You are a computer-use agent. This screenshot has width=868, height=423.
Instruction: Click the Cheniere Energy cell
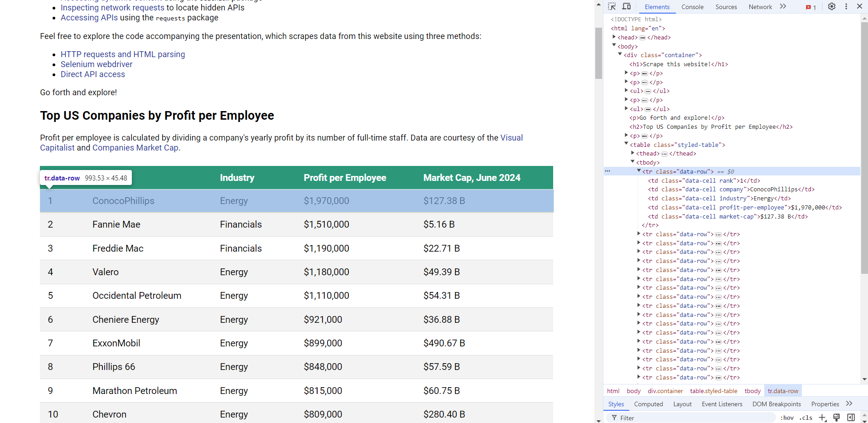(126, 320)
